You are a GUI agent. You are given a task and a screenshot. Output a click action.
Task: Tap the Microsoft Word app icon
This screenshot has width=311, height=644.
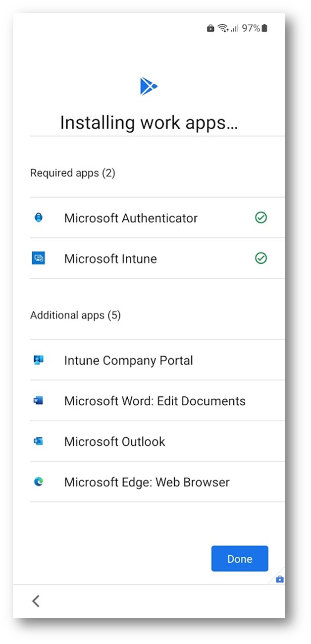point(38,401)
